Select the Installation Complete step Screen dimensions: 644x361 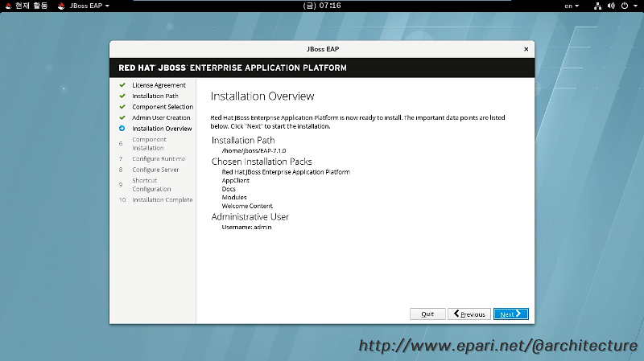(x=163, y=199)
